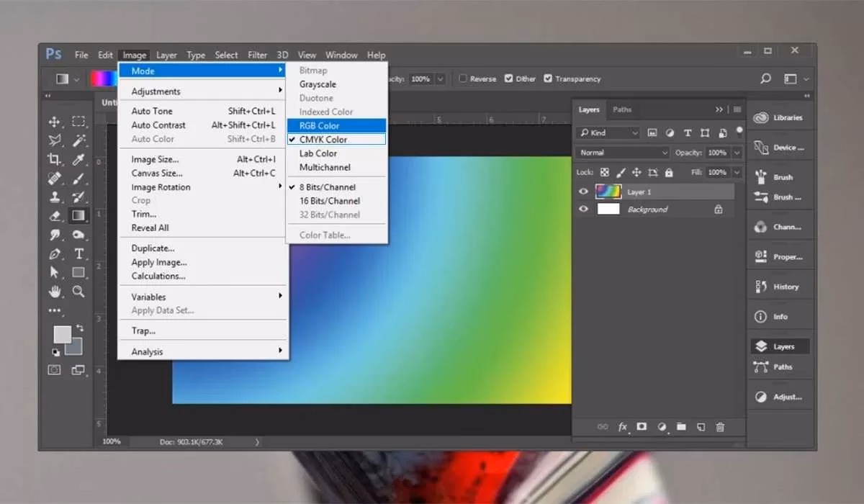Delete the selected layer with trash button
Image resolution: width=864 pixels, height=504 pixels.
(x=720, y=427)
